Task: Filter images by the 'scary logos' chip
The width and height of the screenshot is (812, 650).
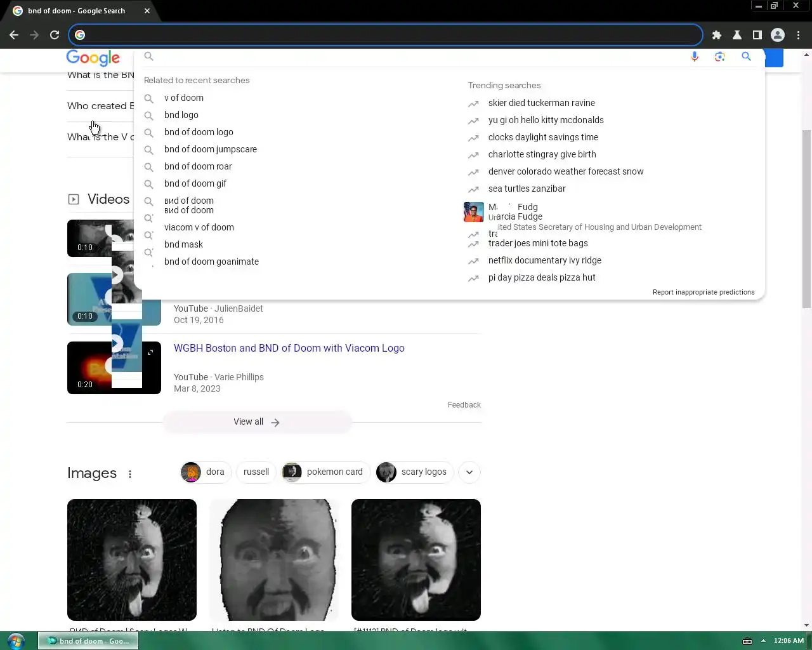Action: click(x=415, y=472)
